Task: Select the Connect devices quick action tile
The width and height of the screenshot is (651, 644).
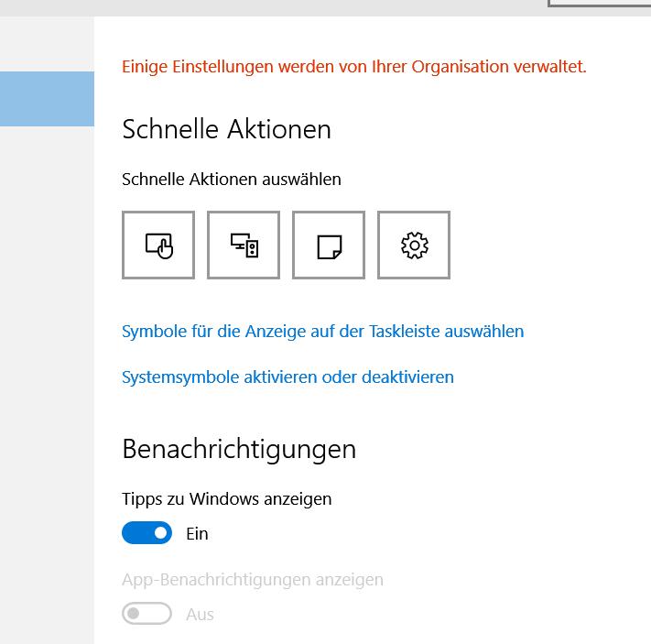Action: [244, 246]
